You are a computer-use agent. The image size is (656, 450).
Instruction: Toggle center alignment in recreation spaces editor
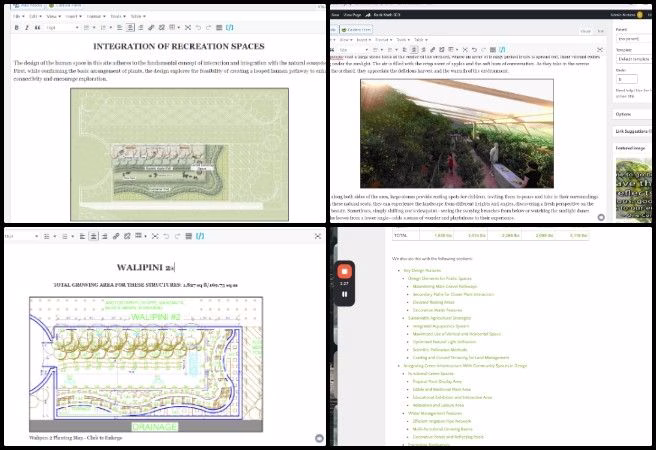130,28
